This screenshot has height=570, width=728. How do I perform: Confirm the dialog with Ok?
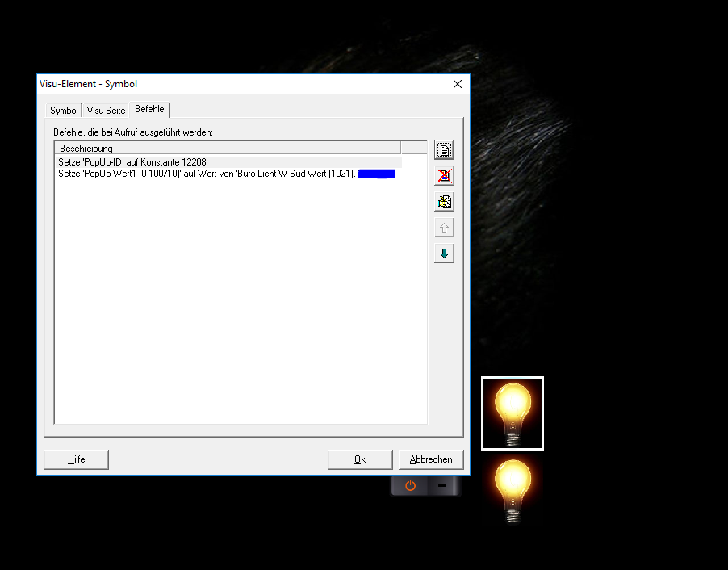coord(360,459)
